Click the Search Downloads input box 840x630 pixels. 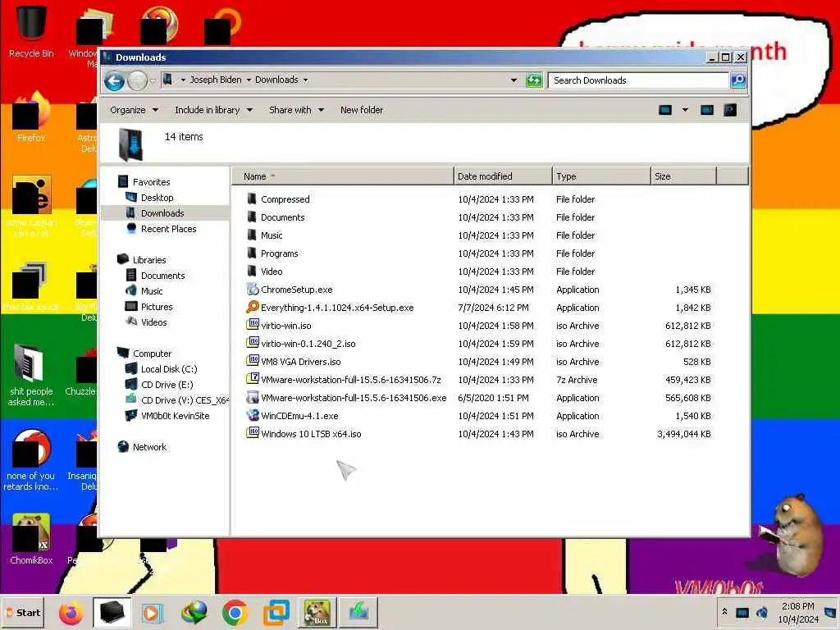click(x=638, y=80)
